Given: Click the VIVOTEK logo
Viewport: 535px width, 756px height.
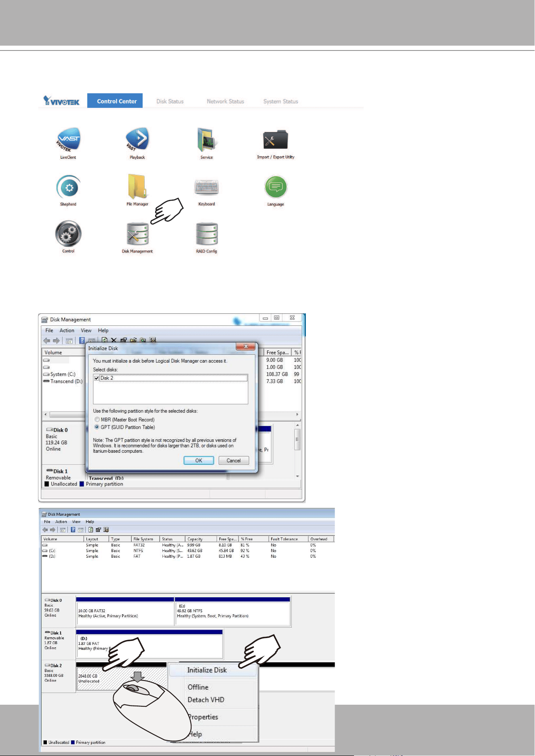Looking at the screenshot, I should tap(61, 101).
